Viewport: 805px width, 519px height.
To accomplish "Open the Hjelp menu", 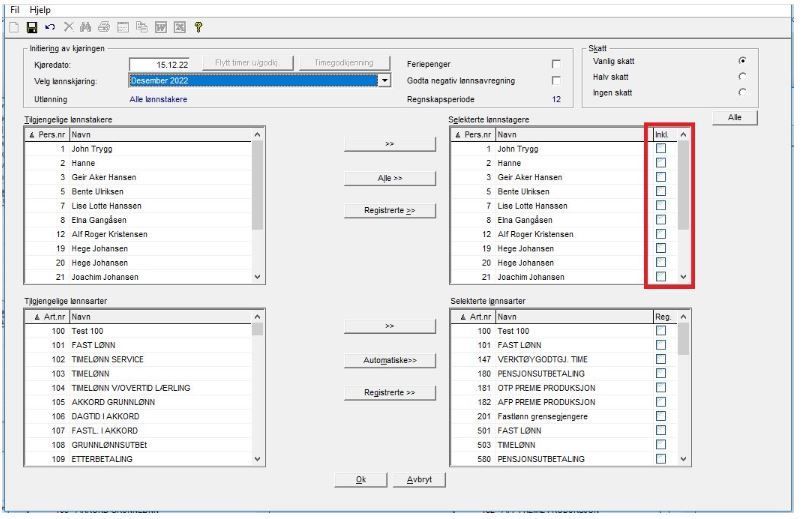I will click(40, 10).
